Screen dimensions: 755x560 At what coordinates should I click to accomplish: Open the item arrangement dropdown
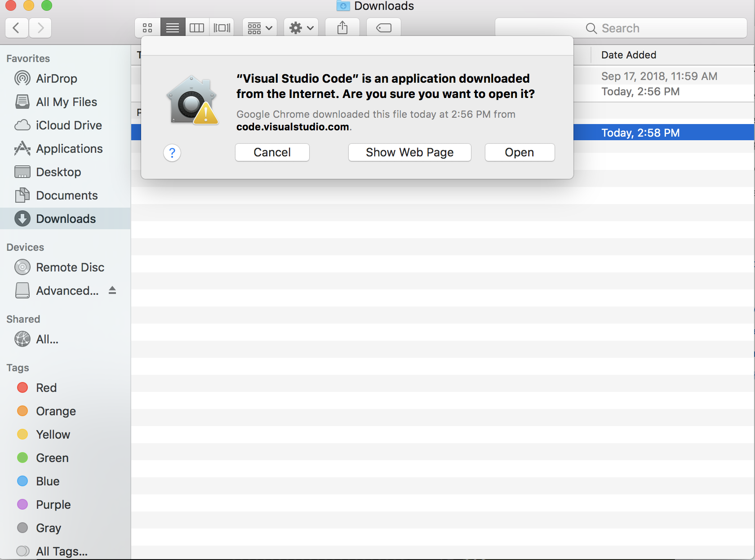[260, 28]
